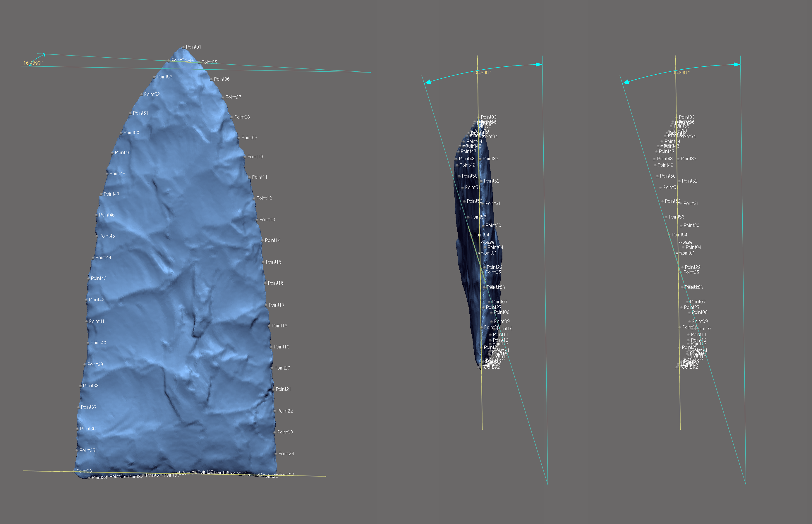The height and width of the screenshot is (524, 812).
Task: Click the Point18 landmark label in the front view
Action: coord(279,326)
